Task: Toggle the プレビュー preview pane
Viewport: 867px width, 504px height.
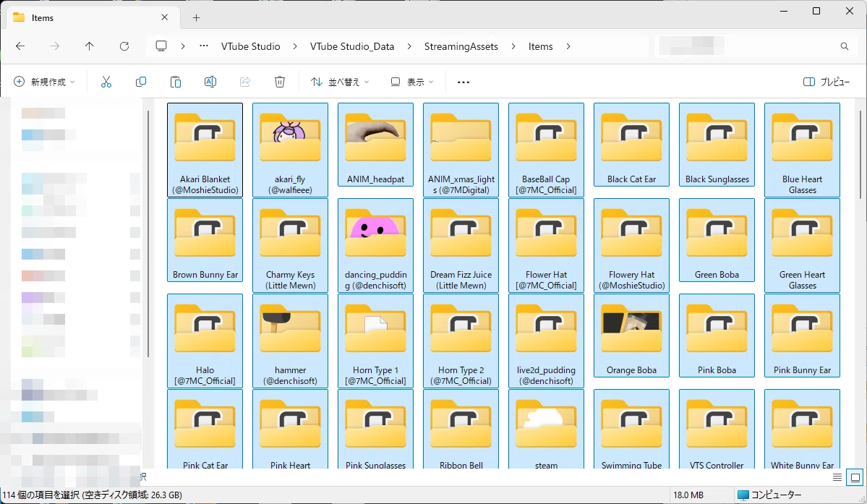Action: (x=827, y=82)
